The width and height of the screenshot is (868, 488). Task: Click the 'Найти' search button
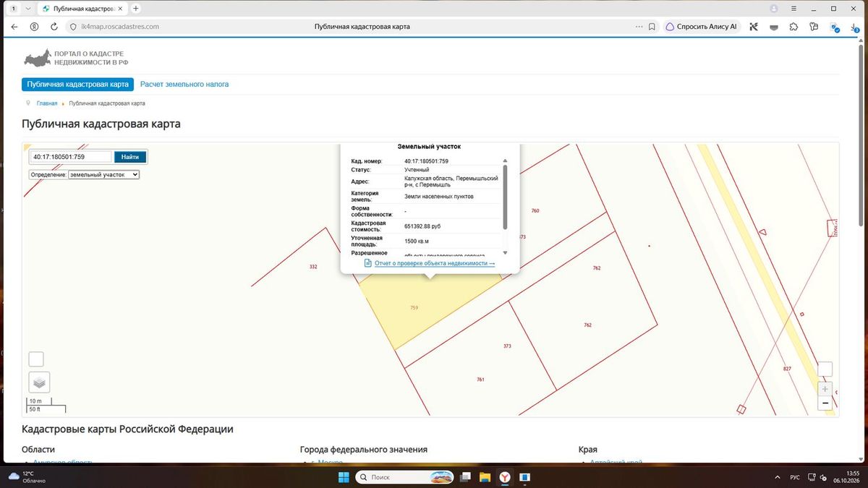[130, 157]
